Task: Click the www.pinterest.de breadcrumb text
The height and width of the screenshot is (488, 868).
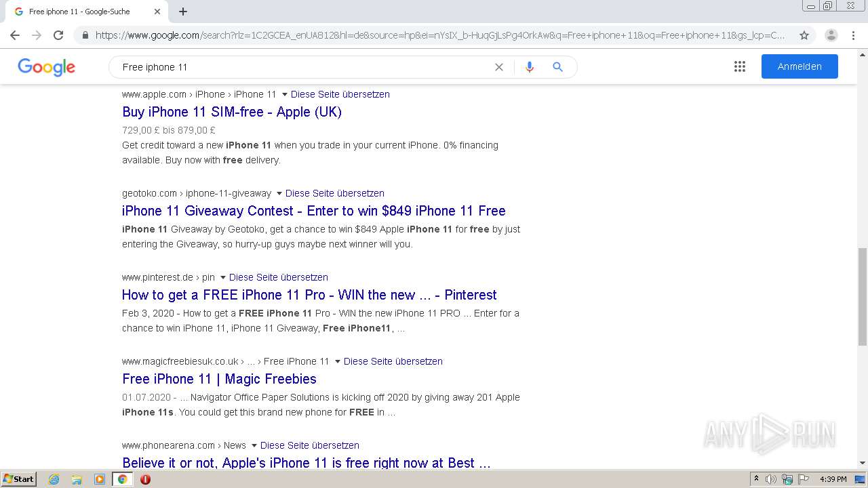Action: point(157,277)
